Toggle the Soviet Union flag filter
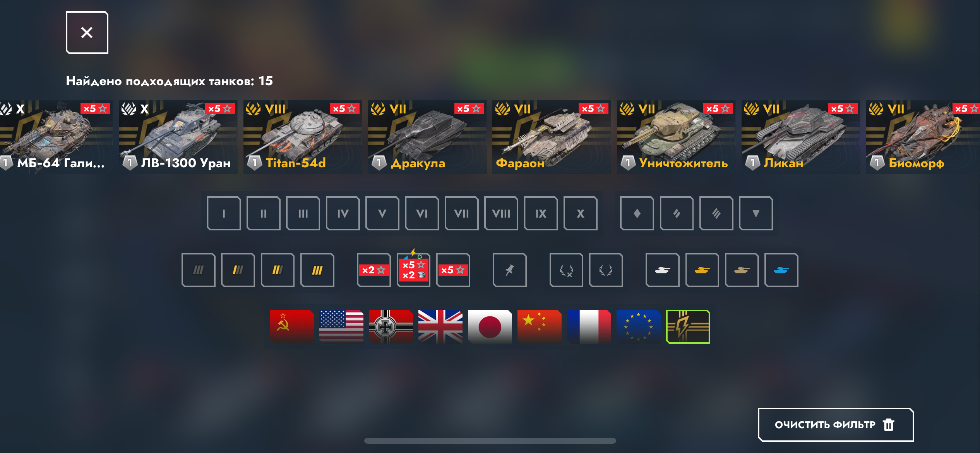This screenshot has height=453, width=980. coord(291,326)
